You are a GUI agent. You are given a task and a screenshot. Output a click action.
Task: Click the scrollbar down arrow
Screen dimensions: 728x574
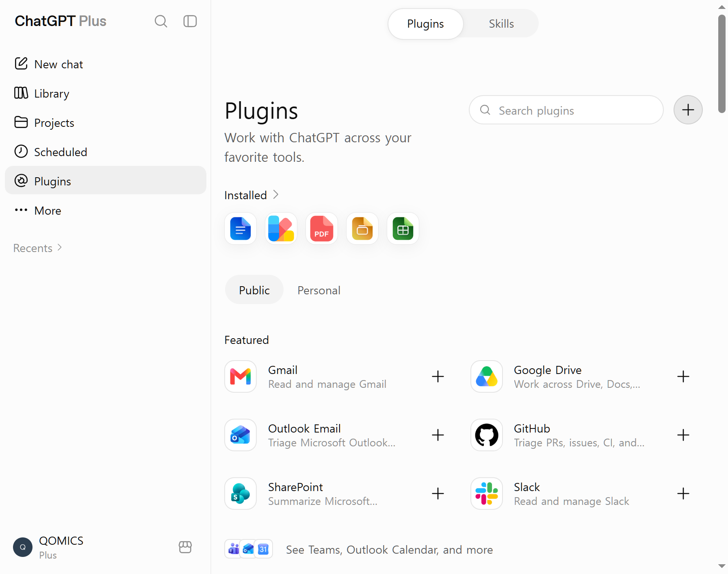tap(722, 566)
